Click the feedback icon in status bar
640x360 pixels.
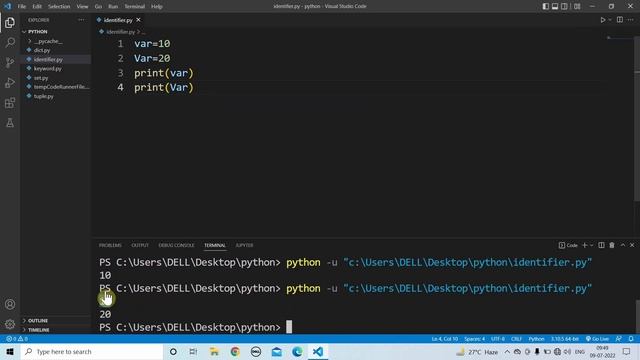(619, 339)
